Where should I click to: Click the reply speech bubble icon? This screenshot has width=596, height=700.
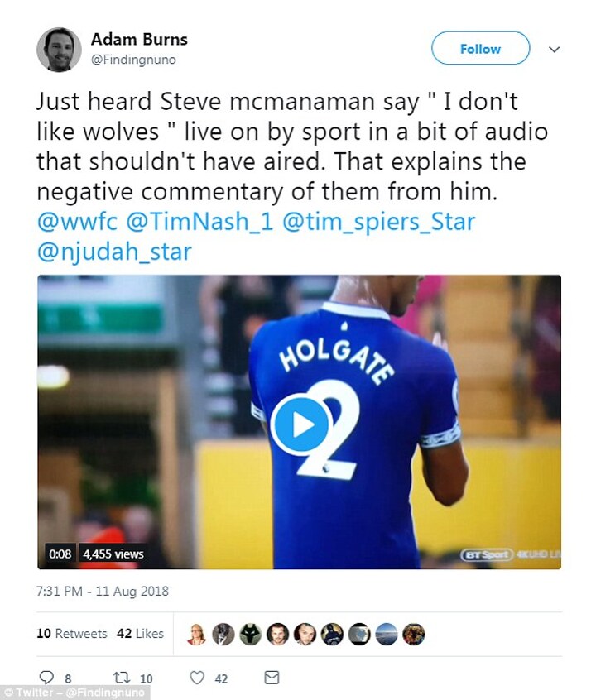tap(46, 678)
